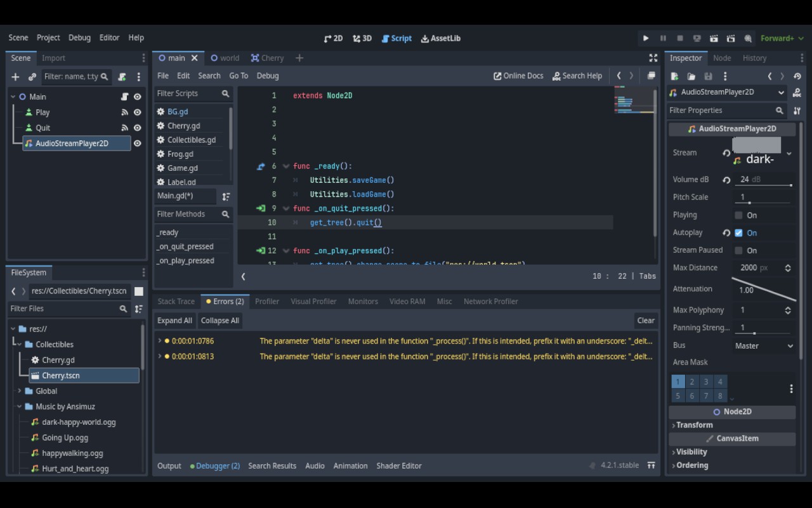The width and height of the screenshot is (812, 508).
Task: Open Online Docs link
Action: pyautogui.click(x=519, y=76)
